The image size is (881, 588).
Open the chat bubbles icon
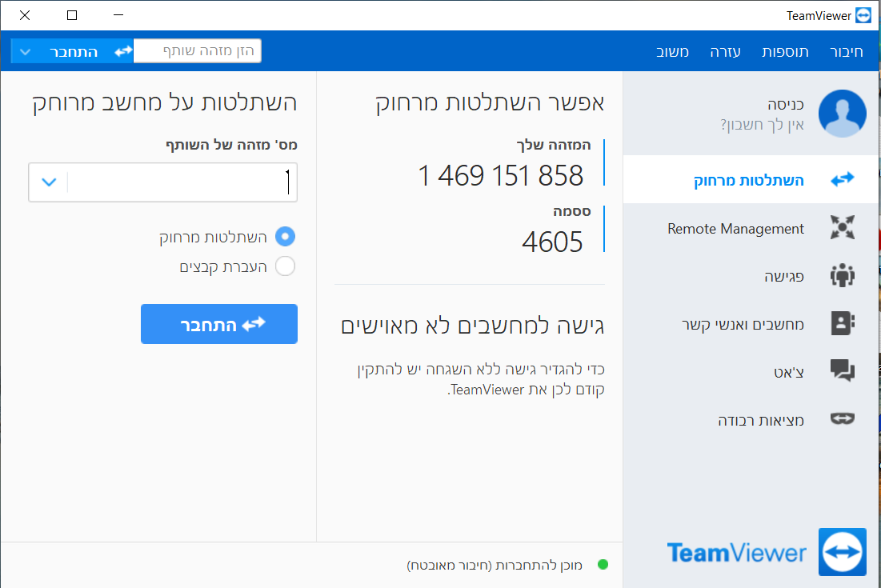pos(843,370)
